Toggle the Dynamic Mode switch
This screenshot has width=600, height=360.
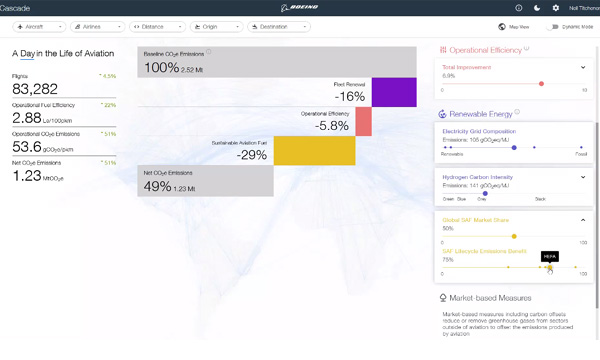(552, 27)
